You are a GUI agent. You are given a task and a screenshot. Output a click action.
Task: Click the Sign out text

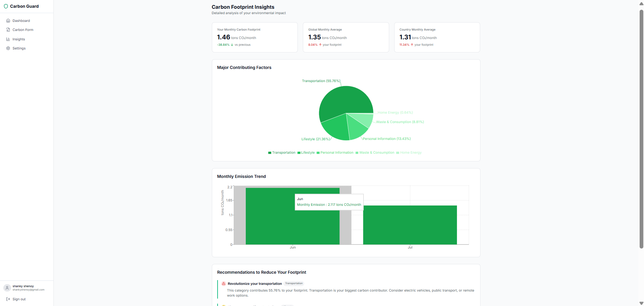[19, 299]
